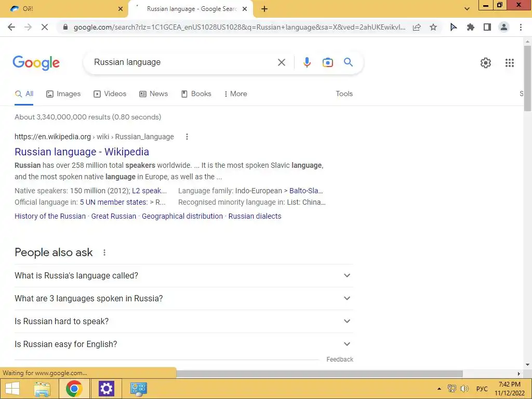Close the Russian language Google Search tab

pyautogui.click(x=245, y=9)
